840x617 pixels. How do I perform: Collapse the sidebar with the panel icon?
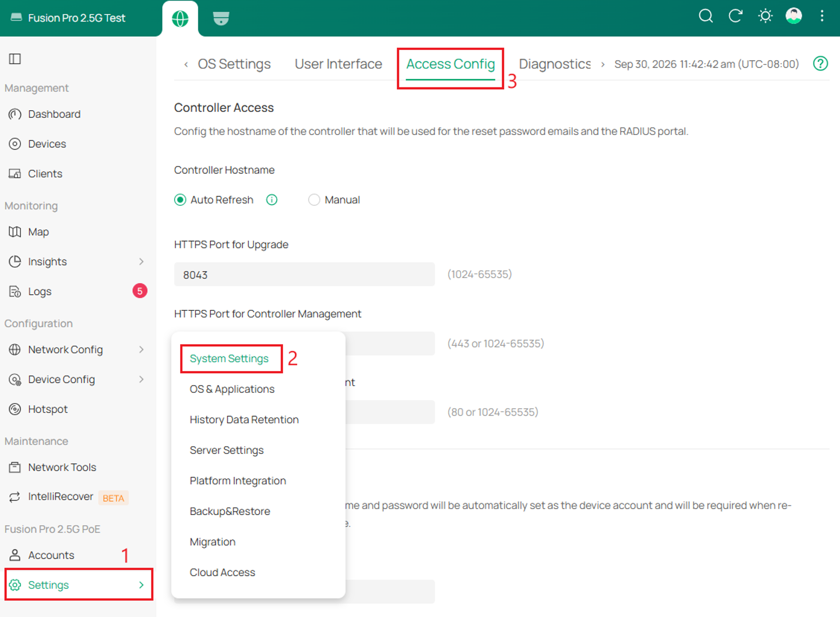pyautogui.click(x=15, y=59)
